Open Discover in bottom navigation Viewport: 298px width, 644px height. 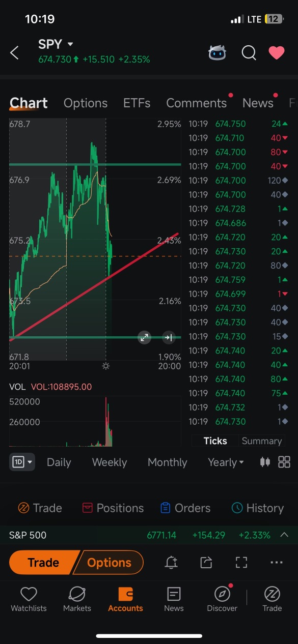[222, 599]
